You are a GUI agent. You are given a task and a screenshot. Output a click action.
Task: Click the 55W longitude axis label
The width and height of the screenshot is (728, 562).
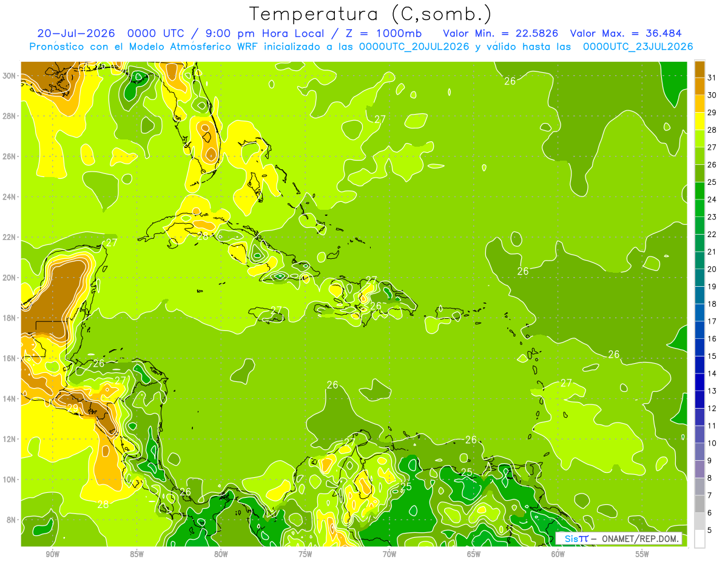[x=642, y=555]
